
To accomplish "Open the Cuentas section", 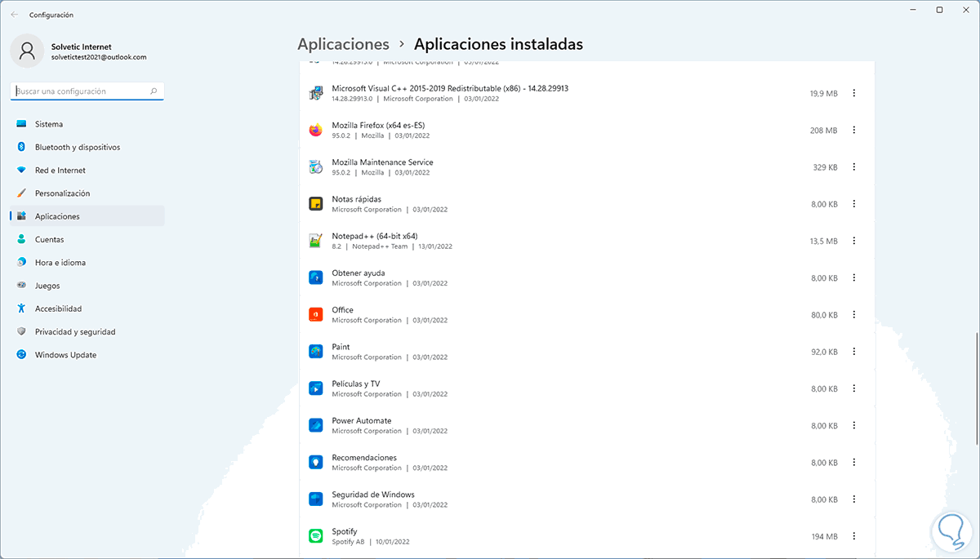I will 87,240.
